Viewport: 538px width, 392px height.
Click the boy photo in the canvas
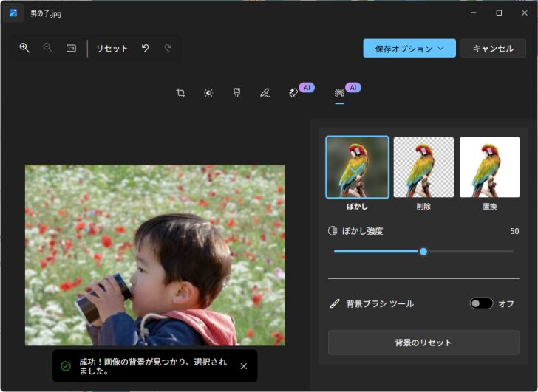[155, 255]
